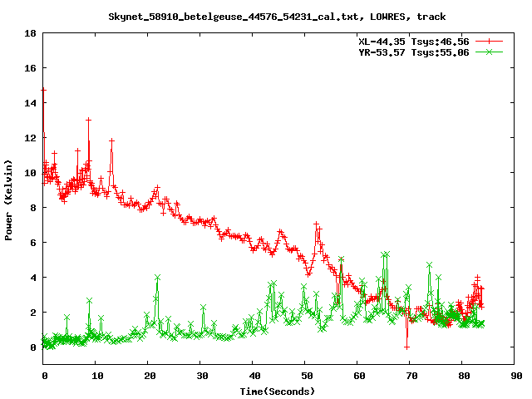Click the y-axis tick label 8

click(x=33, y=208)
